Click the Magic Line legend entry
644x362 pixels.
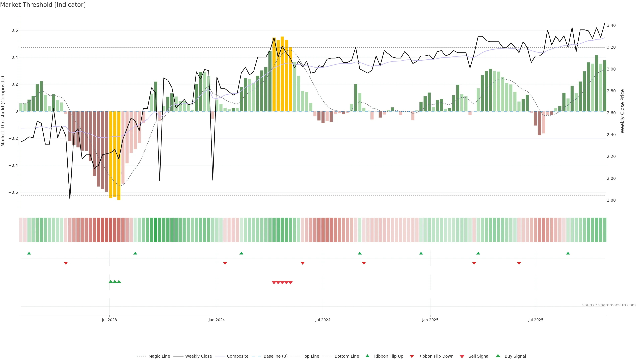click(x=159, y=356)
